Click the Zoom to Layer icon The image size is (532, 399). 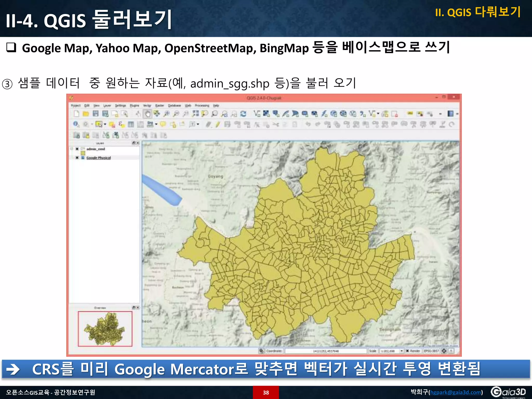[x=214, y=114]
